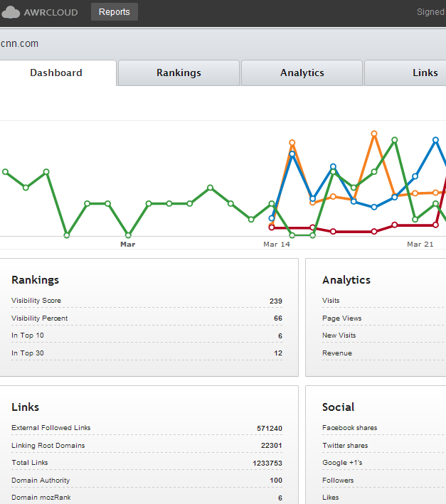Click the Mar 21 date label on chart

pos(420,245)
